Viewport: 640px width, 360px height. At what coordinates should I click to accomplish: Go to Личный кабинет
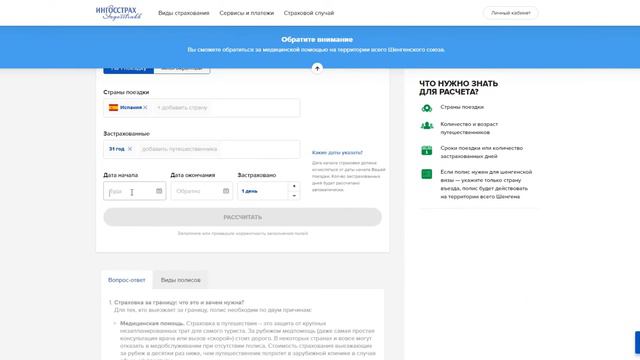(x=511, y=13)
